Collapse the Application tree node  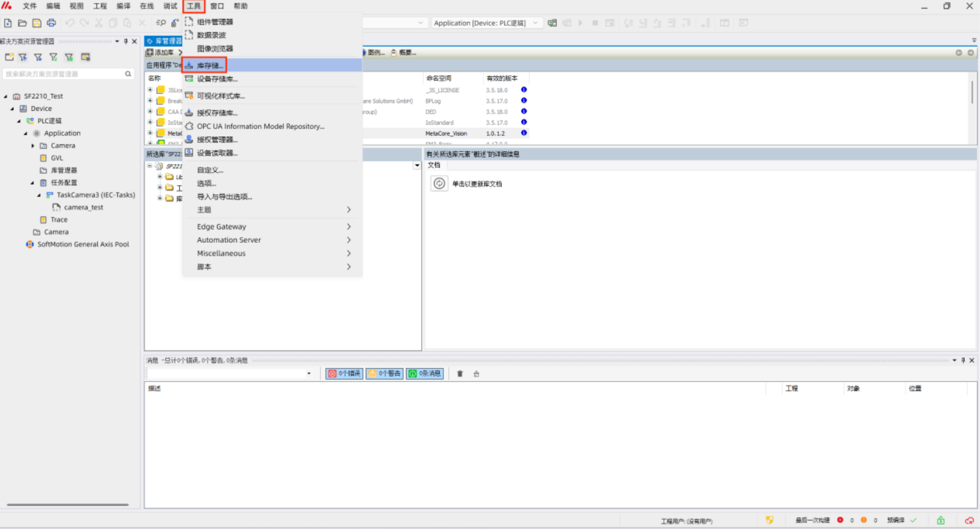point(26,133)
